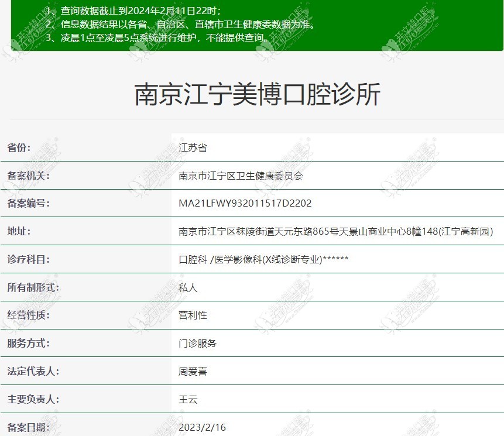
Task: Select the address 南京市江宁区秣陵街道天元东路865号
Action: [258, 231]
